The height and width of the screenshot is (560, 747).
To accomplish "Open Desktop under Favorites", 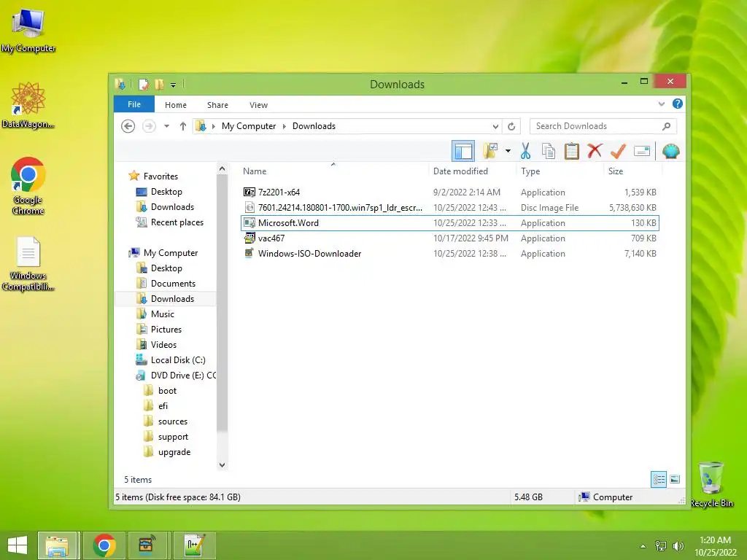I will click(x=166, y=192).
